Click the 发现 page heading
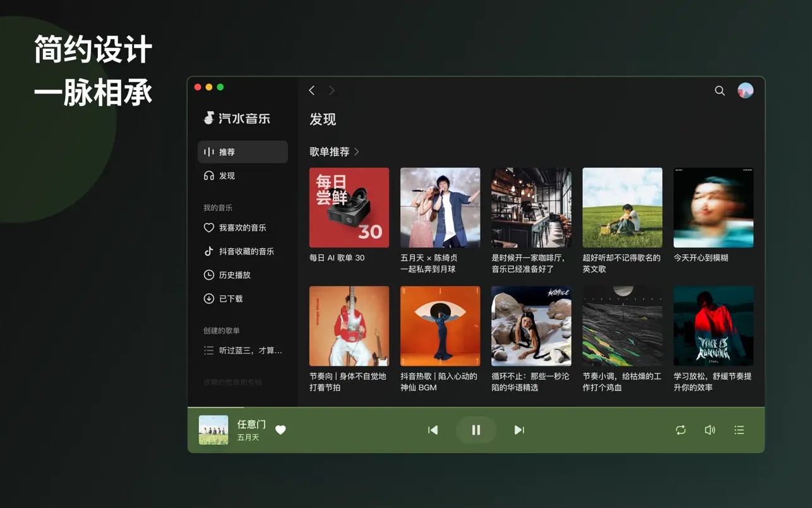The height and width of the screenshot is (508, 812). click(x=323, y=119)
